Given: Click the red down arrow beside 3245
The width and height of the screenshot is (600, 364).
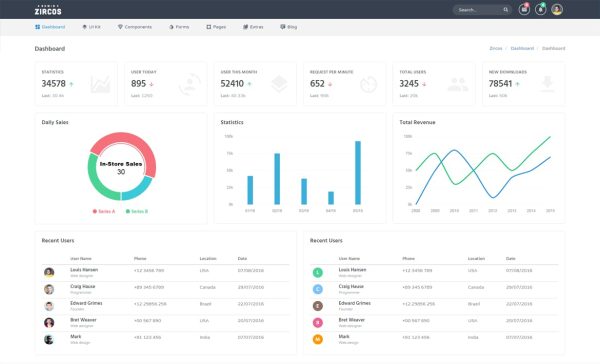Looking at the screenshot, I should pos(424,84).
